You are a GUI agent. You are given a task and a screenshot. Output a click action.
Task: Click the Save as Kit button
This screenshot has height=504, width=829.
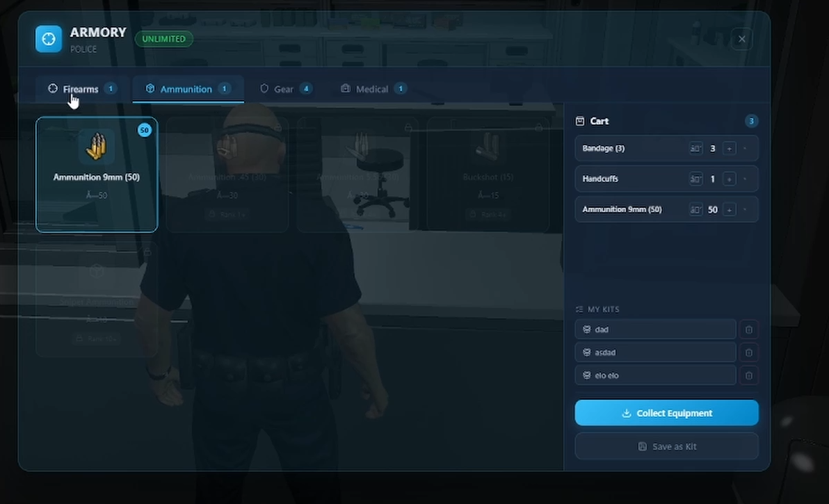[667, 446]
